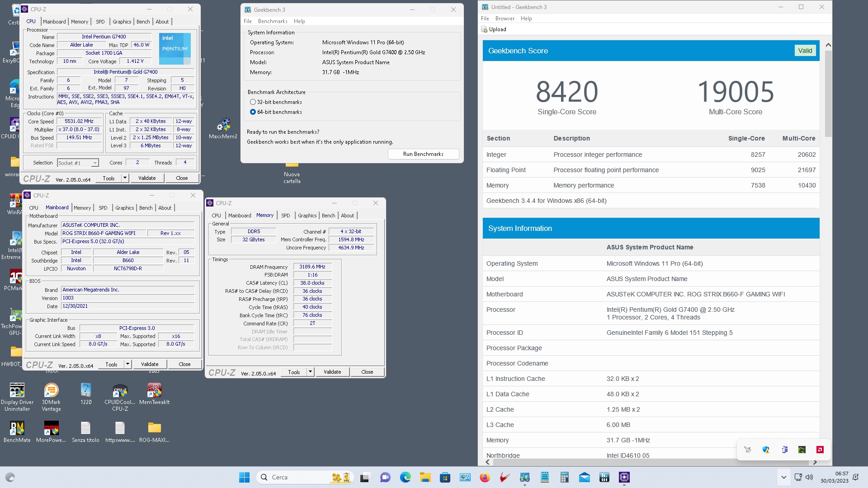Click Validate in CPU-Z Mainboard window
The width and height of the screenshot is (868, 488).
(x=150, y=364)
